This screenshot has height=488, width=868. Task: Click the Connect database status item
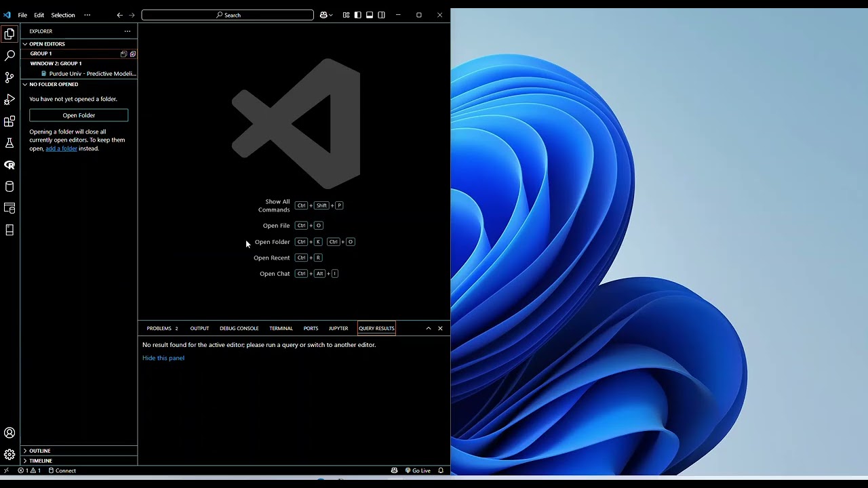[x=62, y=470]
